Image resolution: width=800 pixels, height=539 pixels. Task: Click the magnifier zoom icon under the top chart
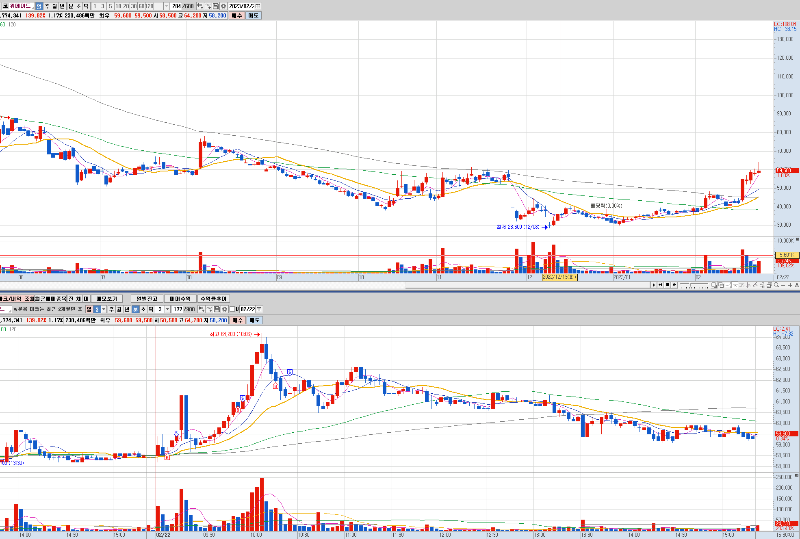pos(777,285)
